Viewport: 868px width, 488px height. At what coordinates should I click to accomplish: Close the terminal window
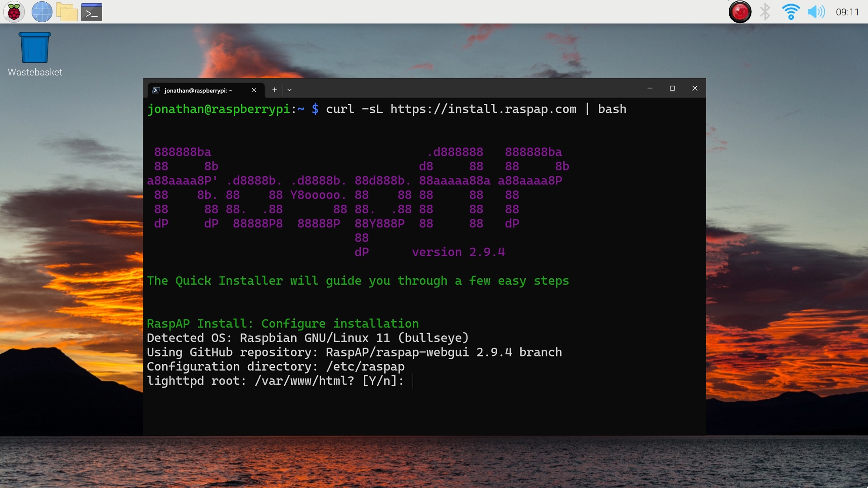pyautogui.click(x=695, y=88)
